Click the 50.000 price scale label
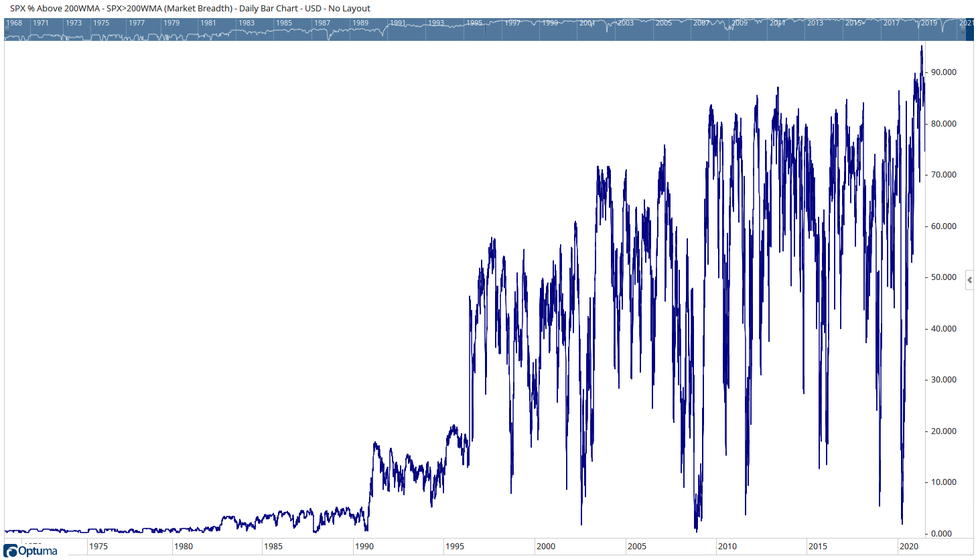This screenshot has height=560, width=978. 944,277
